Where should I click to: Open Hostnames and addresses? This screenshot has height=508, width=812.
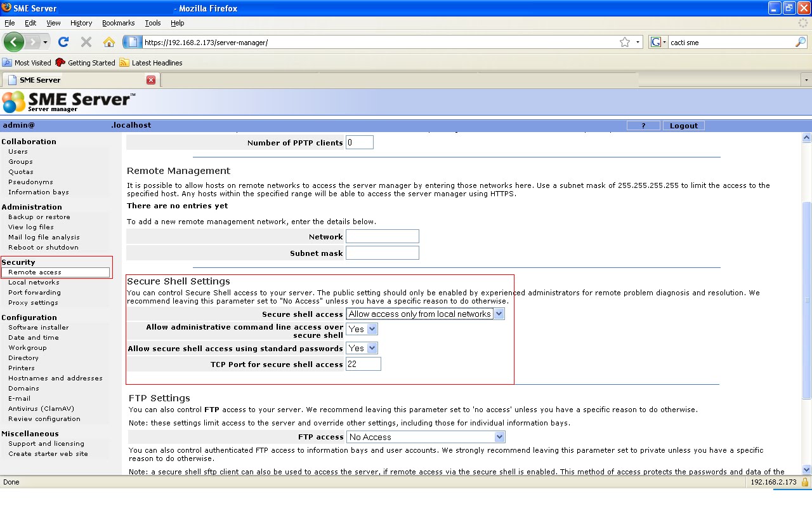55,378
